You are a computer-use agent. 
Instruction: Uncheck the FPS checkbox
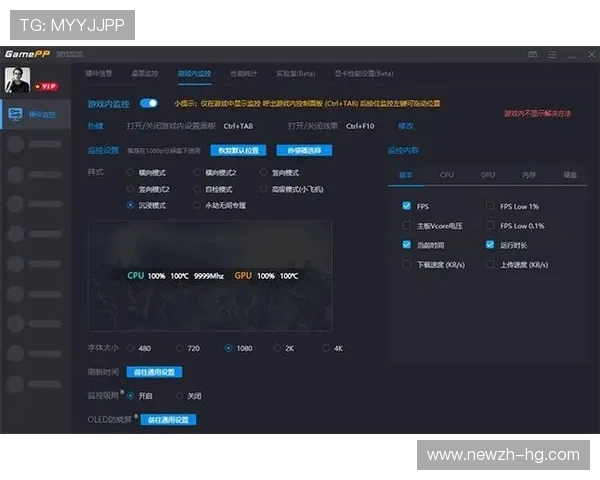click(x=407, y=206)
